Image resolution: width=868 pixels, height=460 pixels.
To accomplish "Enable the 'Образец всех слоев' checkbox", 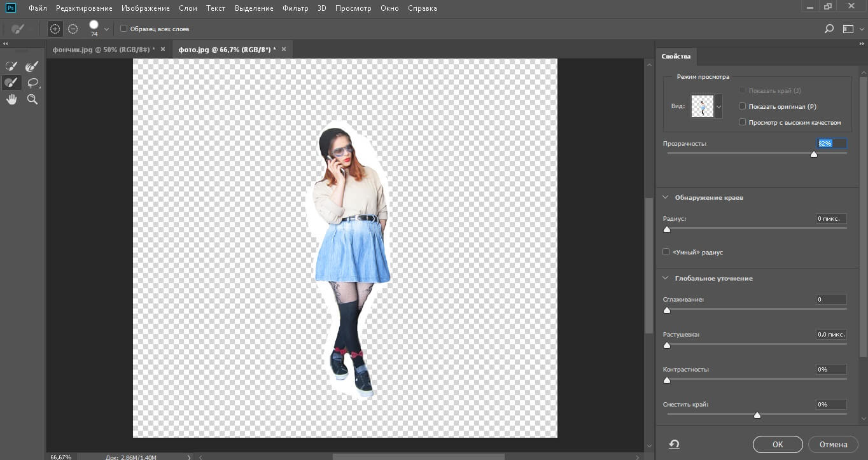I will (124, 29).
